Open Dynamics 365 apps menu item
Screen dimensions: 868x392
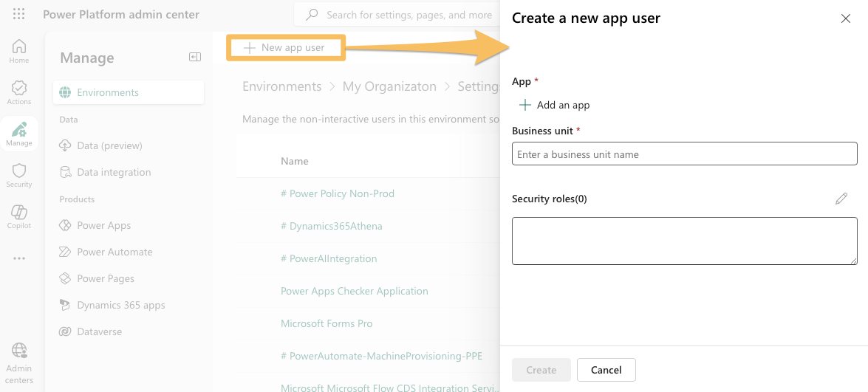[120, 305]
